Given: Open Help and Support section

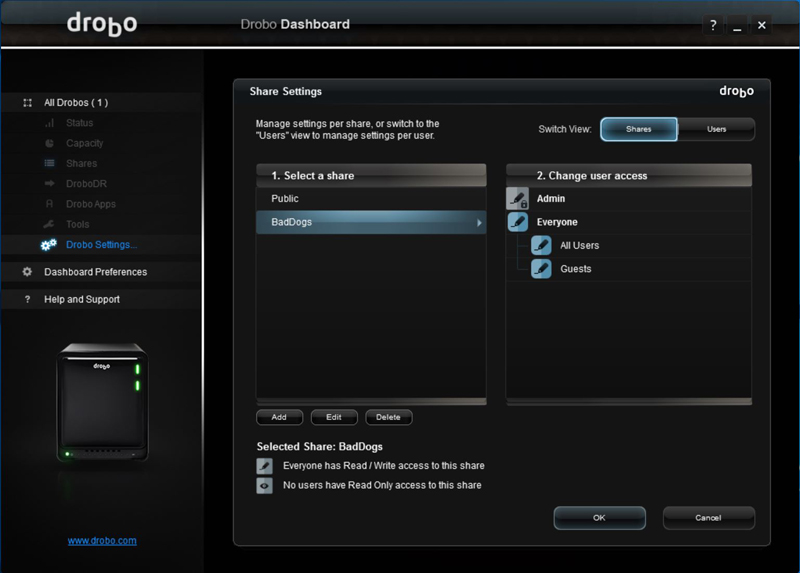Looking at the screenshot, I should point(81,299).
